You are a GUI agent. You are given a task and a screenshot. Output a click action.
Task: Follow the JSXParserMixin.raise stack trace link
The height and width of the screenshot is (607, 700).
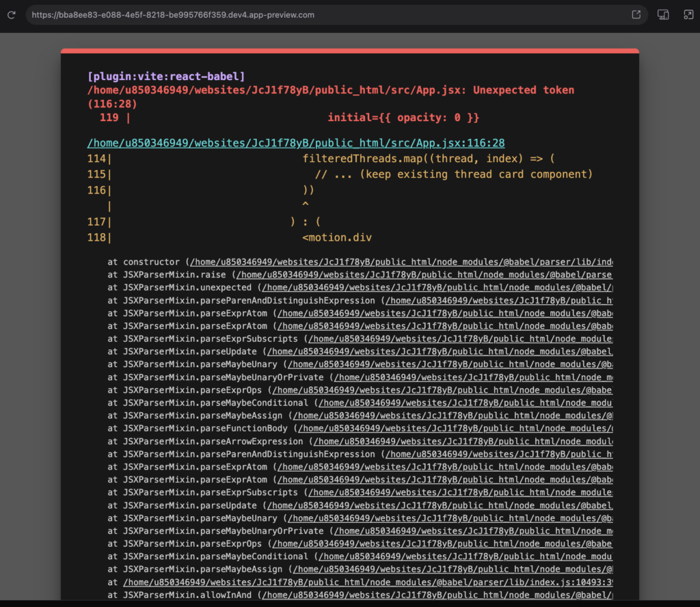coord(424,275)
